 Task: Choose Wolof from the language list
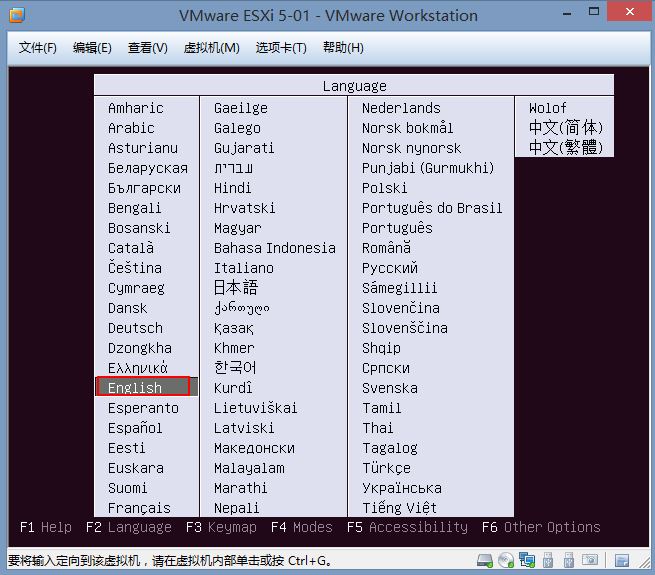tap(547, 108)
